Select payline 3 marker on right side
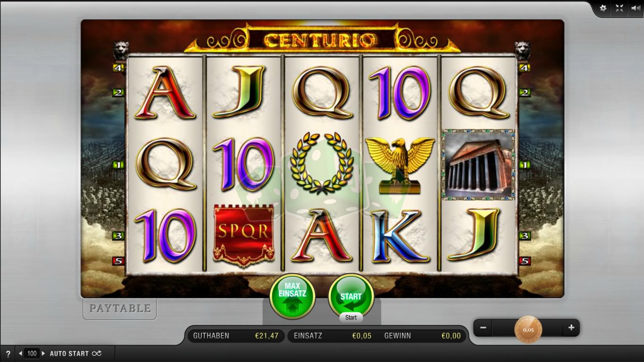The image size is (644, 362). [524, 236]
